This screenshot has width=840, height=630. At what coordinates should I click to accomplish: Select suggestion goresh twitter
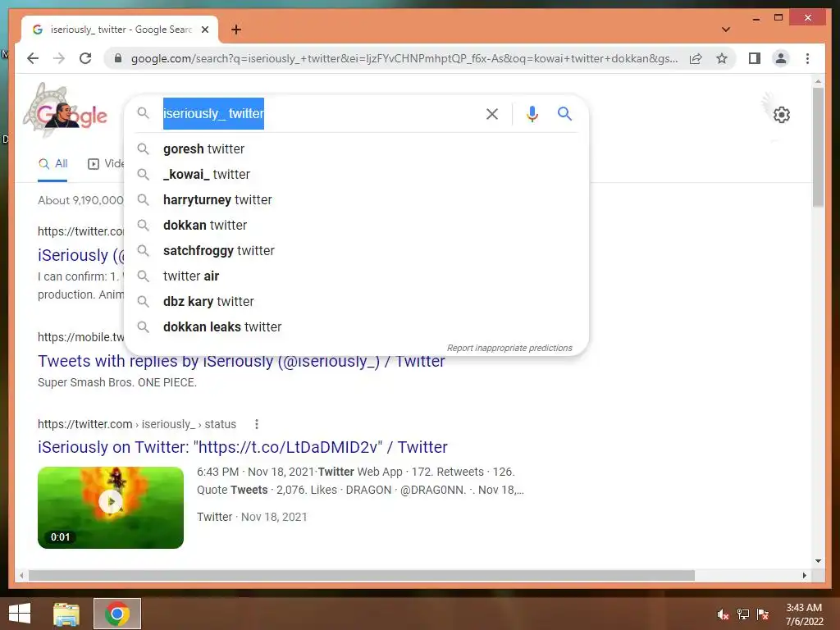click(356, 149)
